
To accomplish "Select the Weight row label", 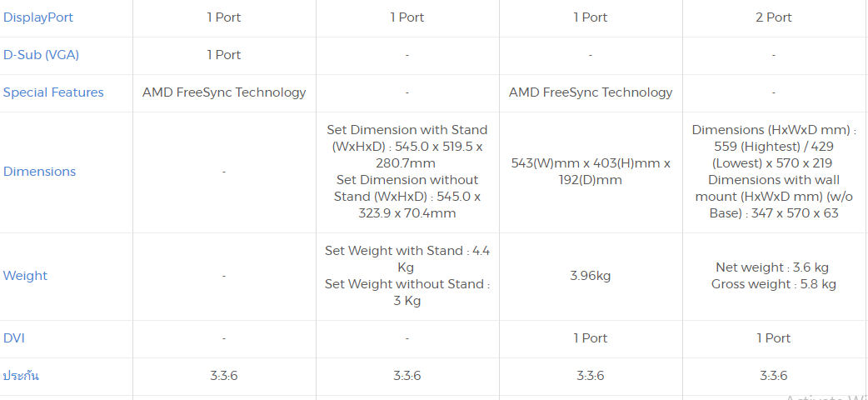I will tap(25, 276).
